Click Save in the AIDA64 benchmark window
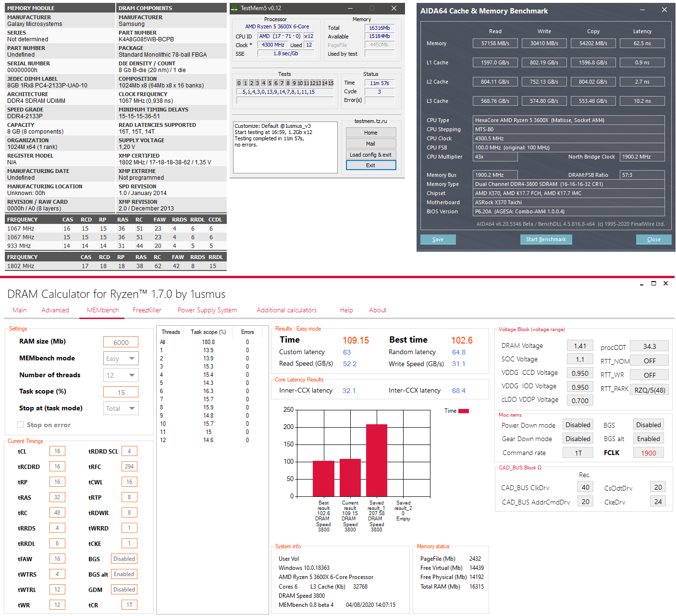 point(438,239)
